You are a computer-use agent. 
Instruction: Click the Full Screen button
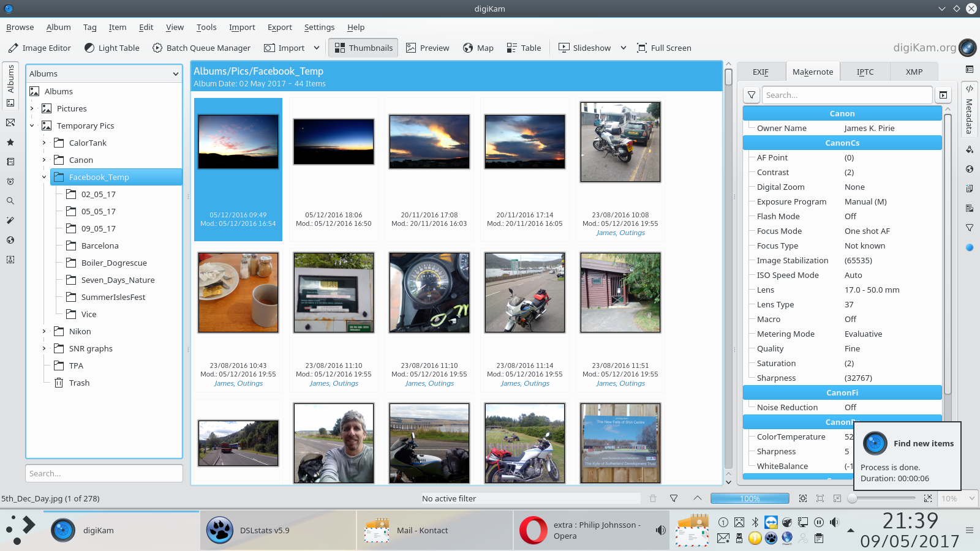point(664,48)
